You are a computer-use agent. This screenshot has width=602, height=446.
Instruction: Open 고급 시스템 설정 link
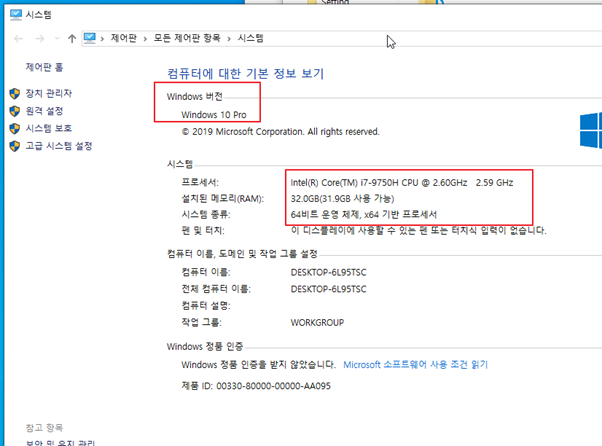59,146
